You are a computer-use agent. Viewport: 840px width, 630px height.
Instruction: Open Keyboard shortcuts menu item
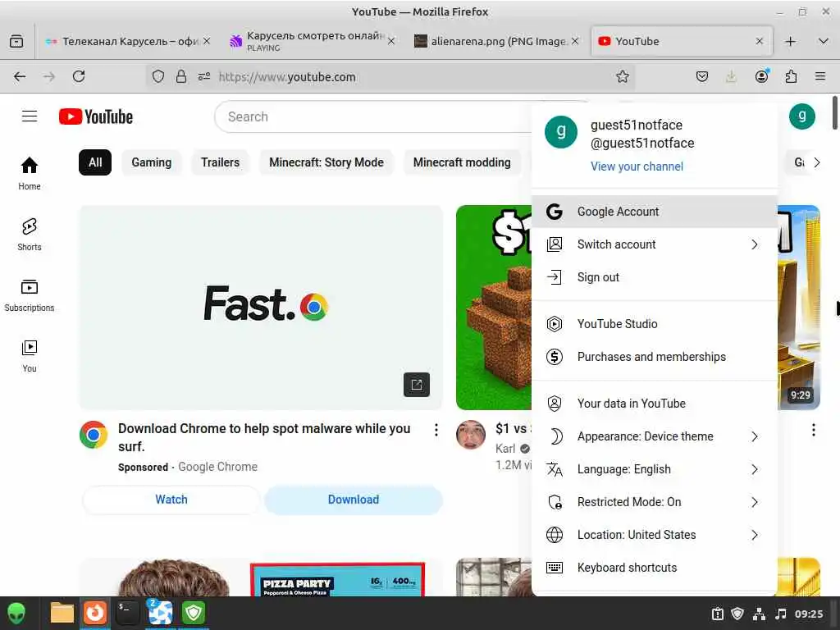(654, 568)
